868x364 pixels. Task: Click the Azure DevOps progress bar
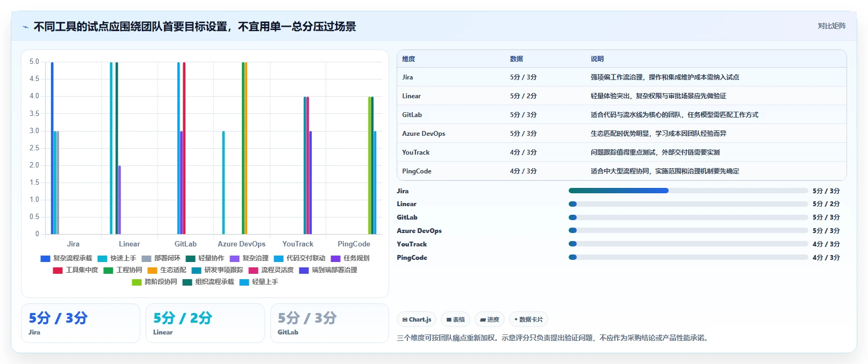click(x=688, y=231)
